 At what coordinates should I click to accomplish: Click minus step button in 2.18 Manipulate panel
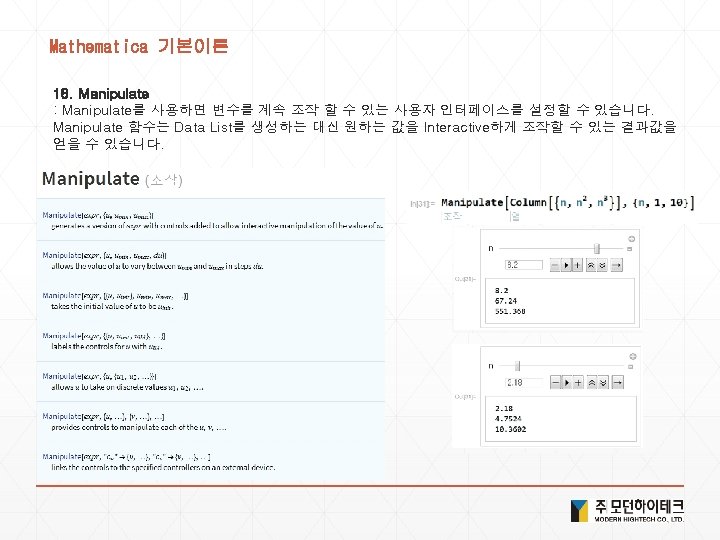click(556, 382)
